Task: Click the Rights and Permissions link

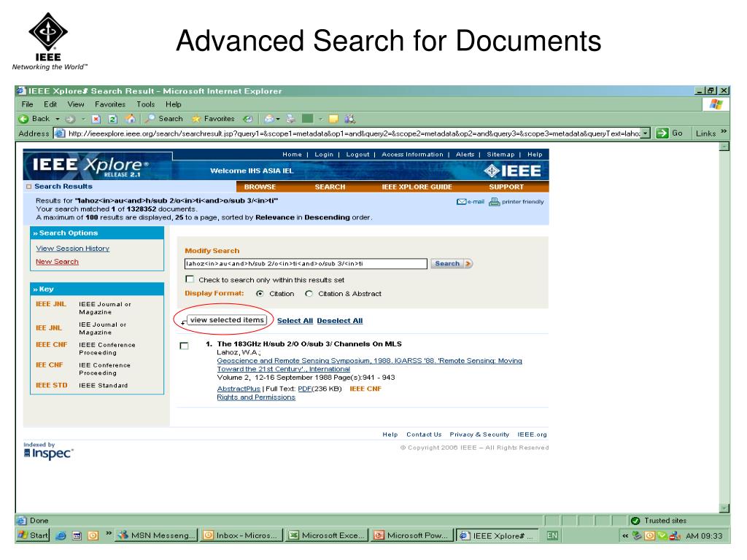Action: (256, 397)
